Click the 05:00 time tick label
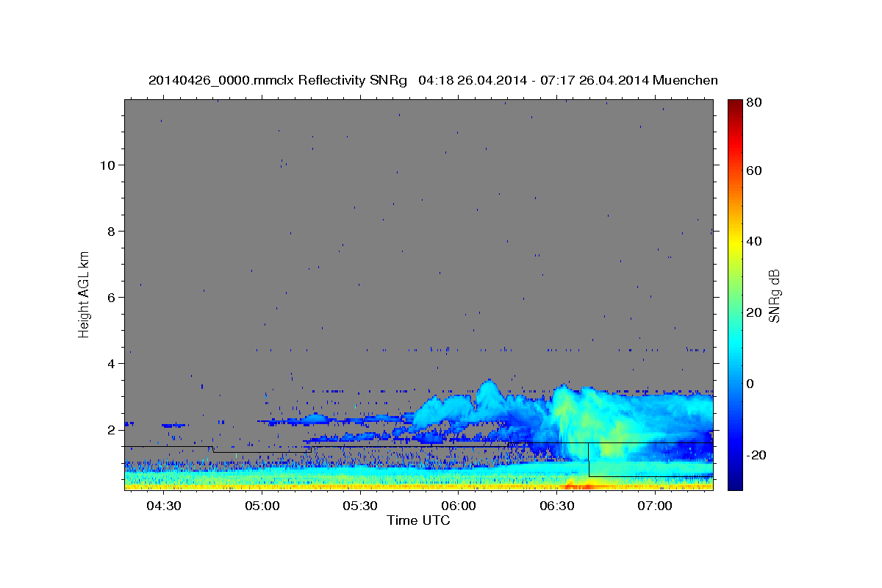Image resolution: width=882 pixels, height=588 pixels. (262, 507)
